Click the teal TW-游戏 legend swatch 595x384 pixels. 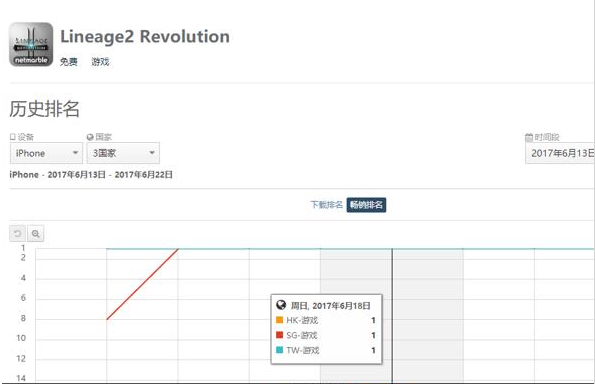click(x=280, y=350)
